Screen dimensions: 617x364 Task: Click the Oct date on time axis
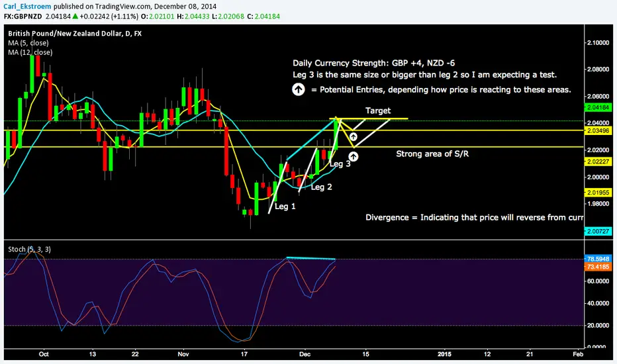click(44, 354)
